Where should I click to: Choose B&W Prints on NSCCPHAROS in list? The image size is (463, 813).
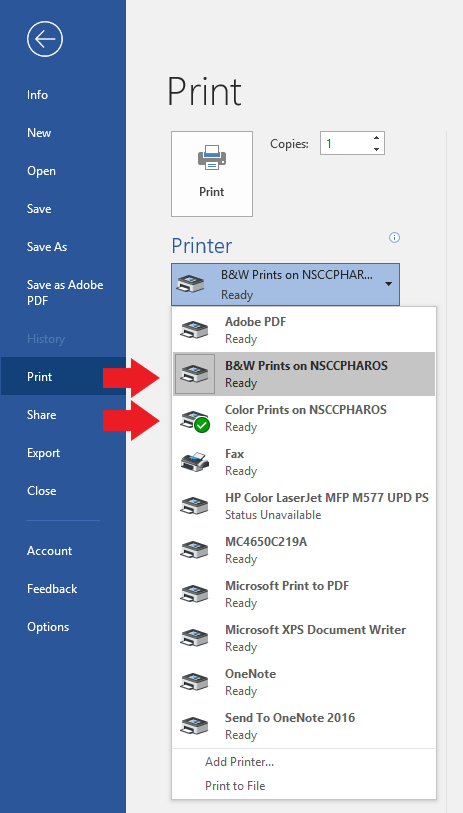pos(304,374)
